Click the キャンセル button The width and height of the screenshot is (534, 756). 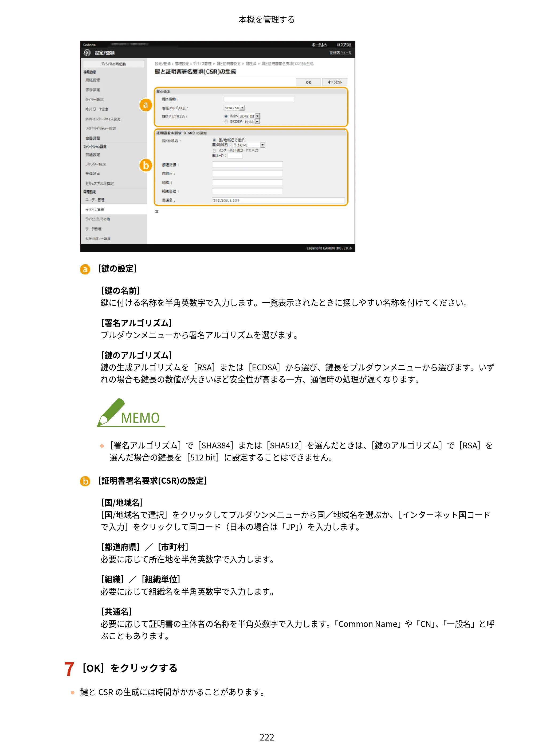click(335, 82)
